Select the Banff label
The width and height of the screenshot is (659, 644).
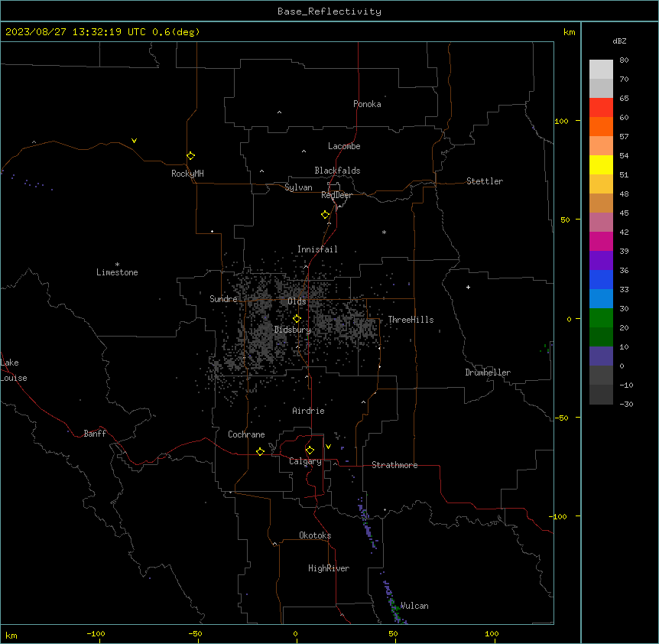point(95,434)
